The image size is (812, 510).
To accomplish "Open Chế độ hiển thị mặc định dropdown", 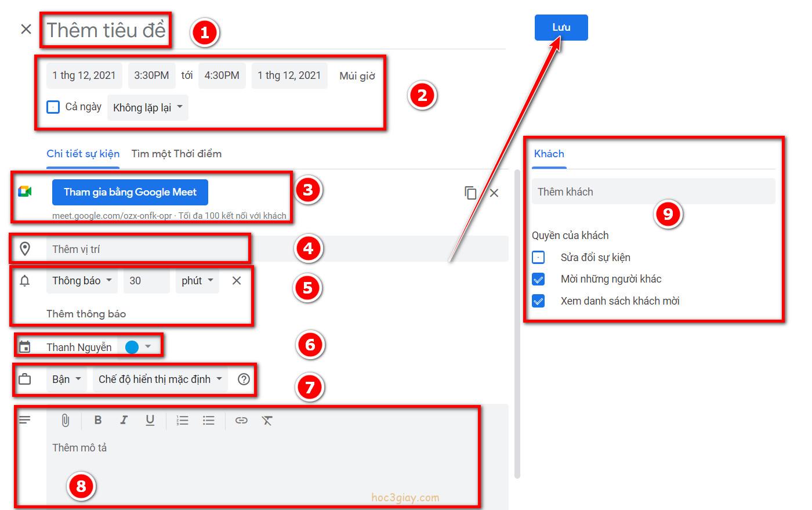I will tap(160, 379).
